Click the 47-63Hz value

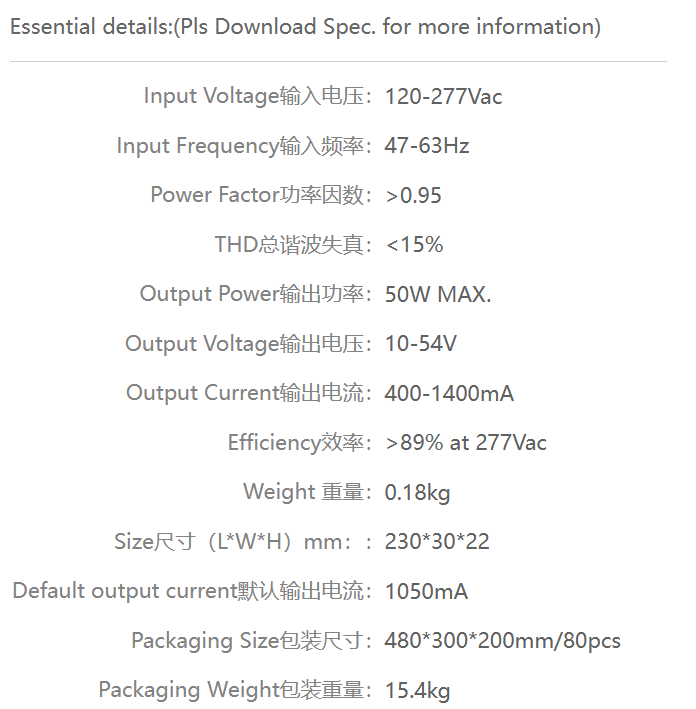pos(426,146)
